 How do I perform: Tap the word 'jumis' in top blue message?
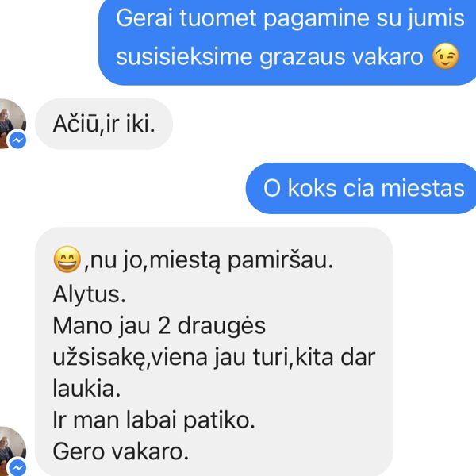pos(436,19)
